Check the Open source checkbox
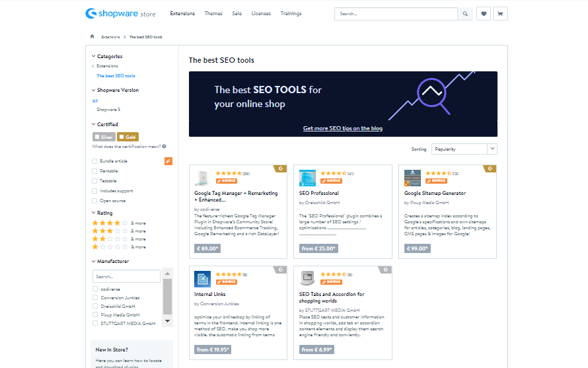Viewport: 588px width, 368px height. point(94,201)
